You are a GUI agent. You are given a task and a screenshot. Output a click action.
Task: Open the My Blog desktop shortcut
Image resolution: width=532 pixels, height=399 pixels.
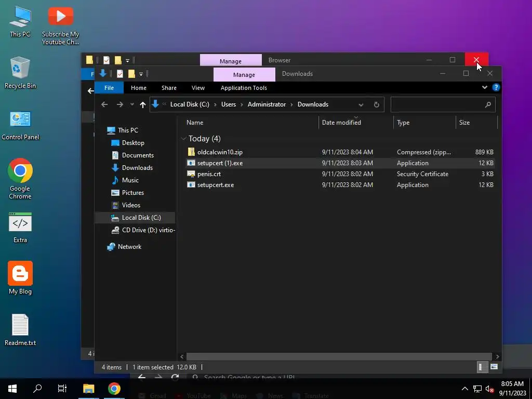(x=20, y=278)
